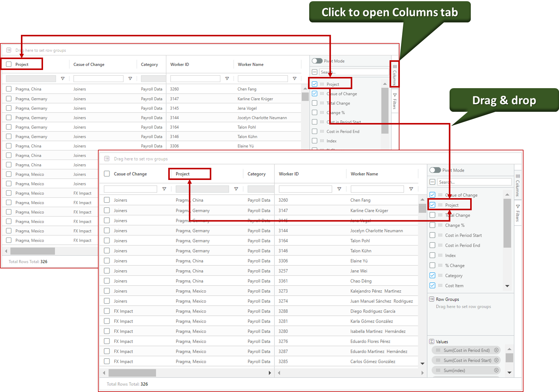This screenshot has width=559, height=392.
Task: Click Worker ID column header in front grid
Action: (x=289, y=174)
